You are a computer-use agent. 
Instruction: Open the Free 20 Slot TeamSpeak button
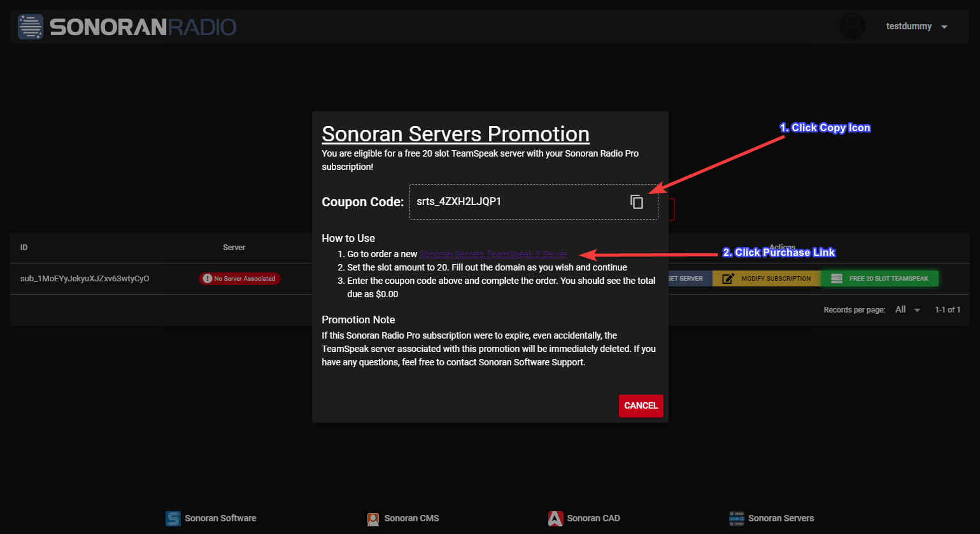click(879, 279)
